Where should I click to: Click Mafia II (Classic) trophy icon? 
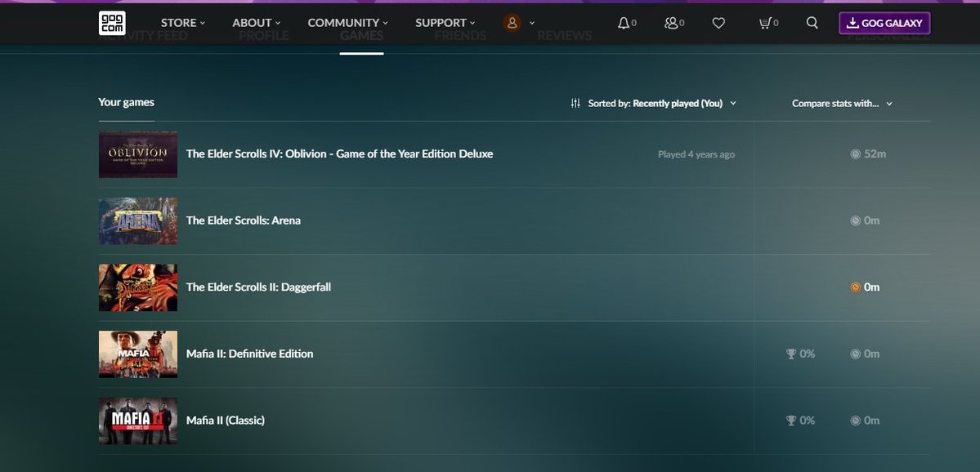pyautogui.click(x=791, y=421)
